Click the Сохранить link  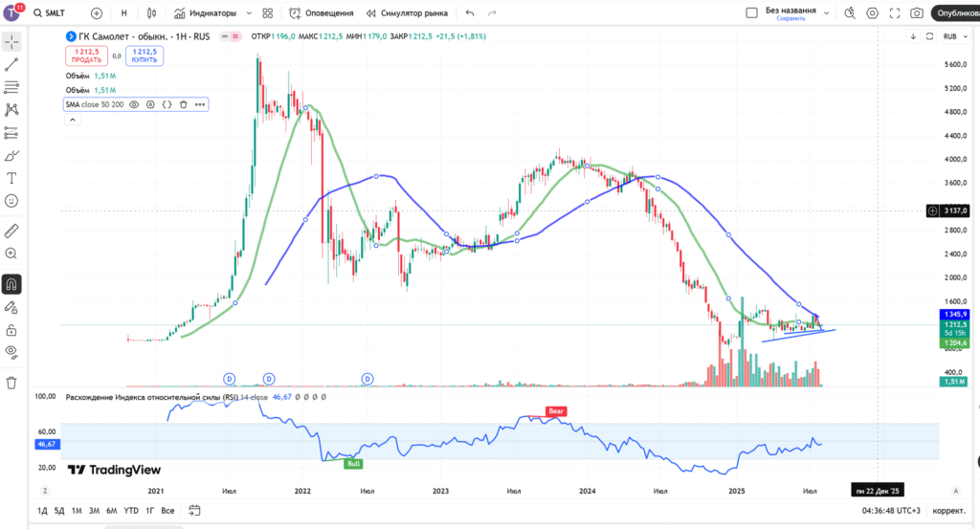point(791,19)
